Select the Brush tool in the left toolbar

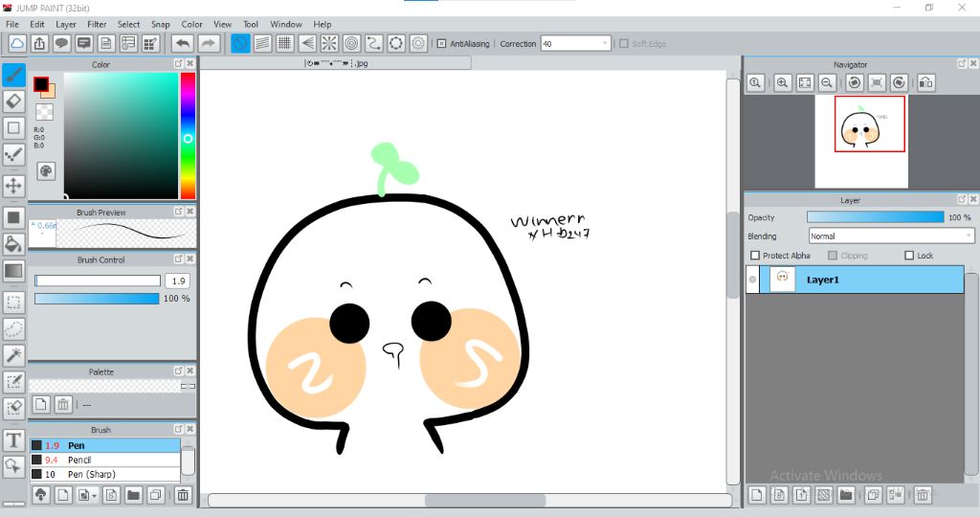[x=13, y=75]
